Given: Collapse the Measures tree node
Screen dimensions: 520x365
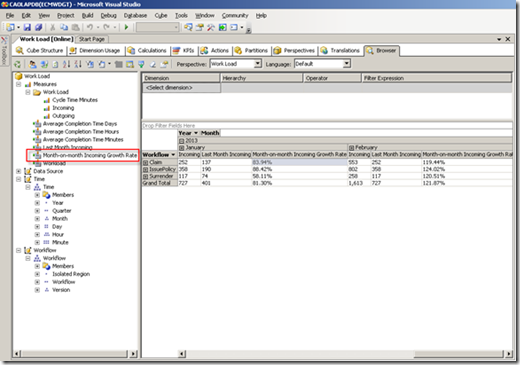Looking at the screenshot, I should pyautogui.click(x=19, y=84).
